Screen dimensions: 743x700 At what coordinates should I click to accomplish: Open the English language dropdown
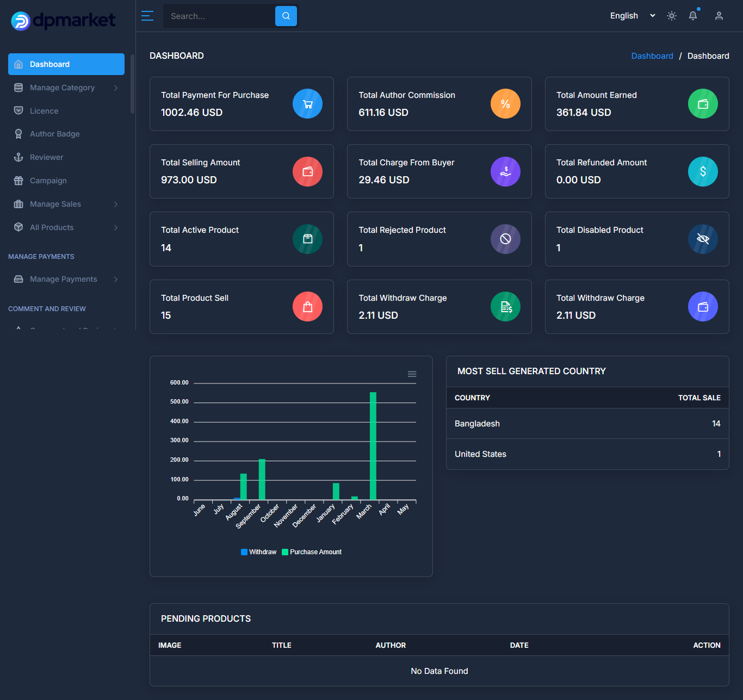click(x=633, y=16)
